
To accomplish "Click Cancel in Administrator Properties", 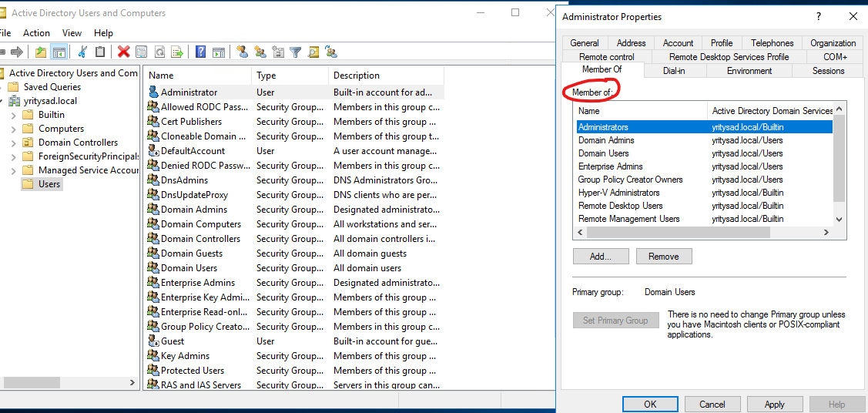I will point(712,405).
